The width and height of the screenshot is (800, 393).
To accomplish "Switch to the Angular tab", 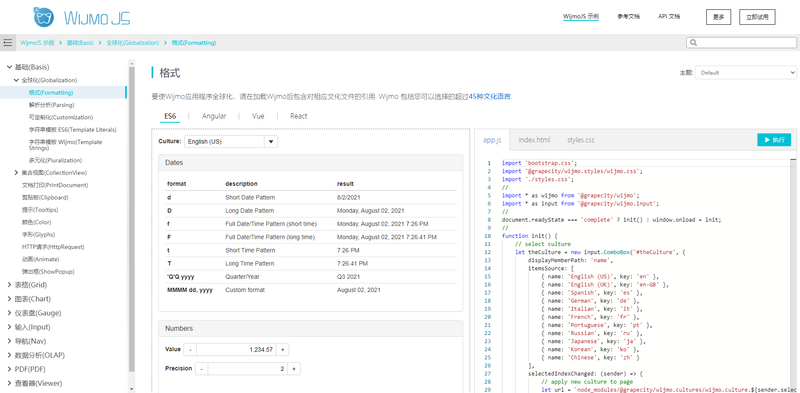I will tap(214, 116).
